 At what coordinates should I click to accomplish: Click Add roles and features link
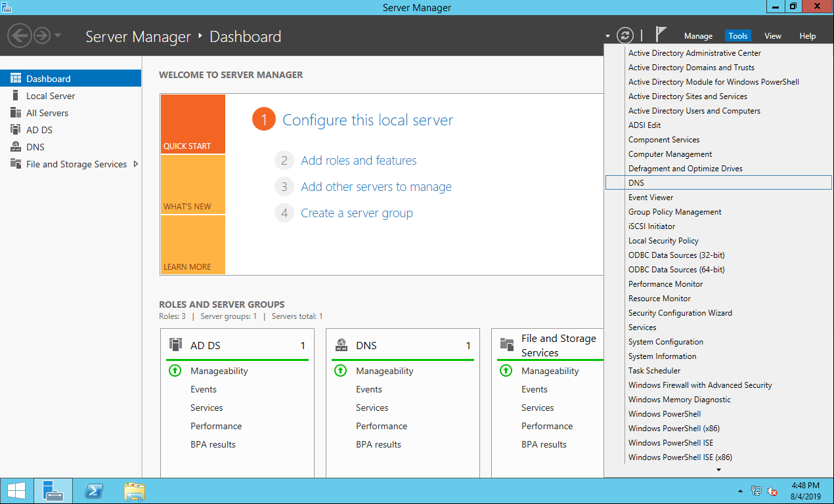click(x=359, y=161)
